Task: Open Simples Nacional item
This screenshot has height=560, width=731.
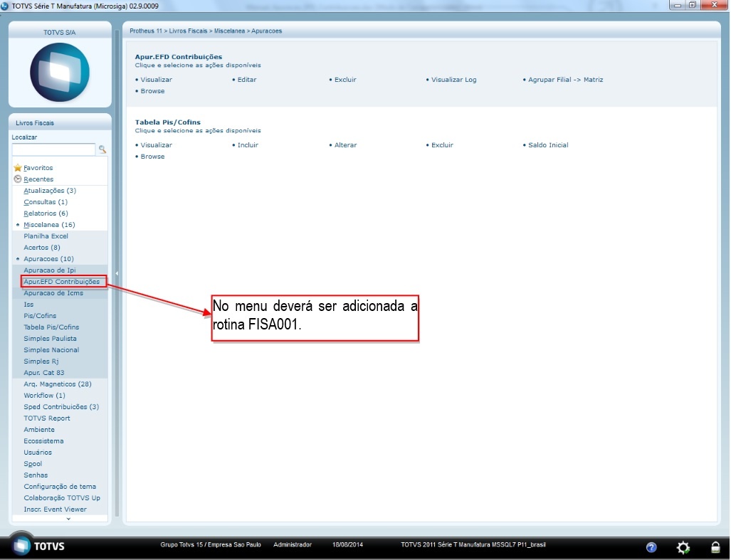Action: (51, 350)
